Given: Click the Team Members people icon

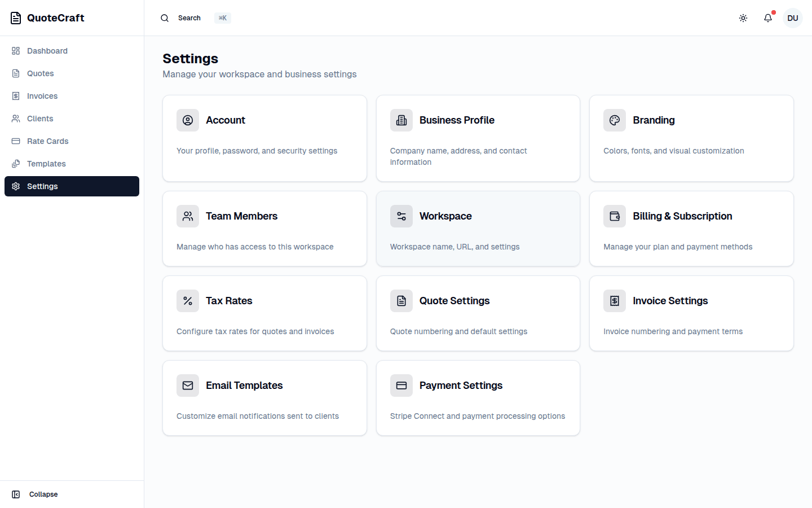Looking at the screenshot, I should pos(188,216).
